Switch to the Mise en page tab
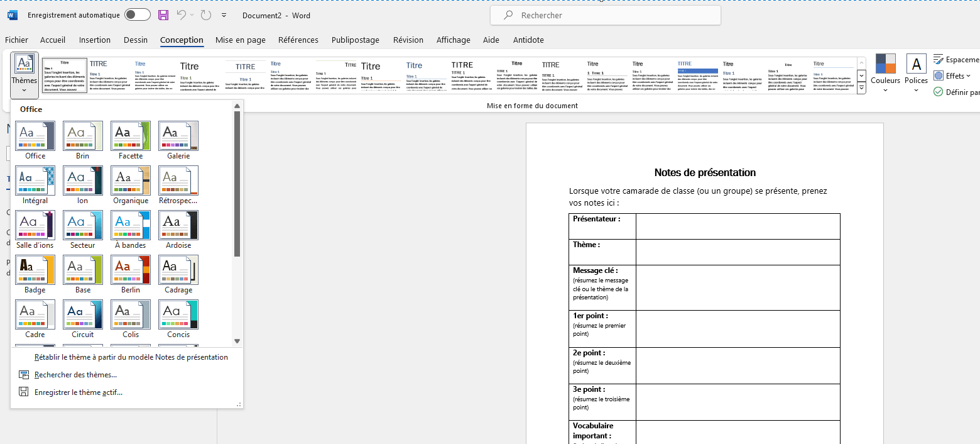The image size is (980, 444). 240,40
